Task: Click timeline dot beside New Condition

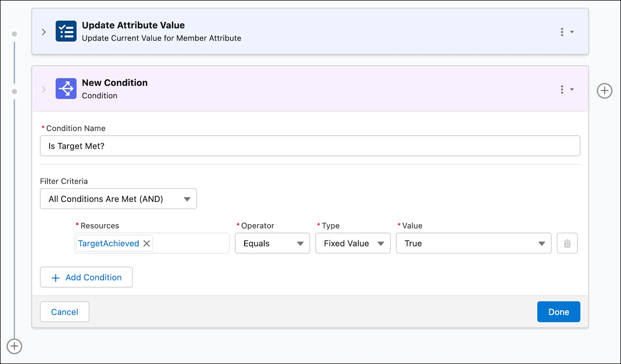Action: [14, 91]
